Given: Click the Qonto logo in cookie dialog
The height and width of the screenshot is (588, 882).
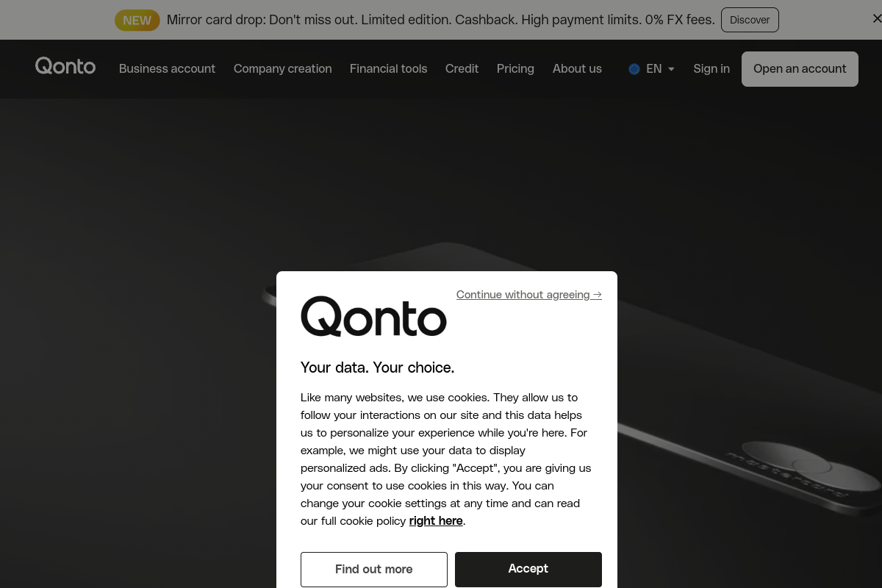Looking at the screenshot, I should click(373, 317).
